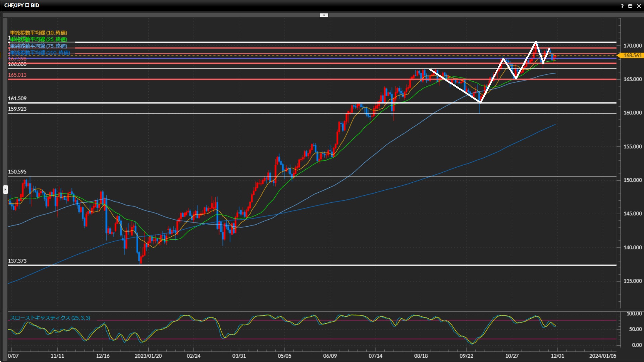Click the 12/01 date on time axis

(x=557, y=356)
